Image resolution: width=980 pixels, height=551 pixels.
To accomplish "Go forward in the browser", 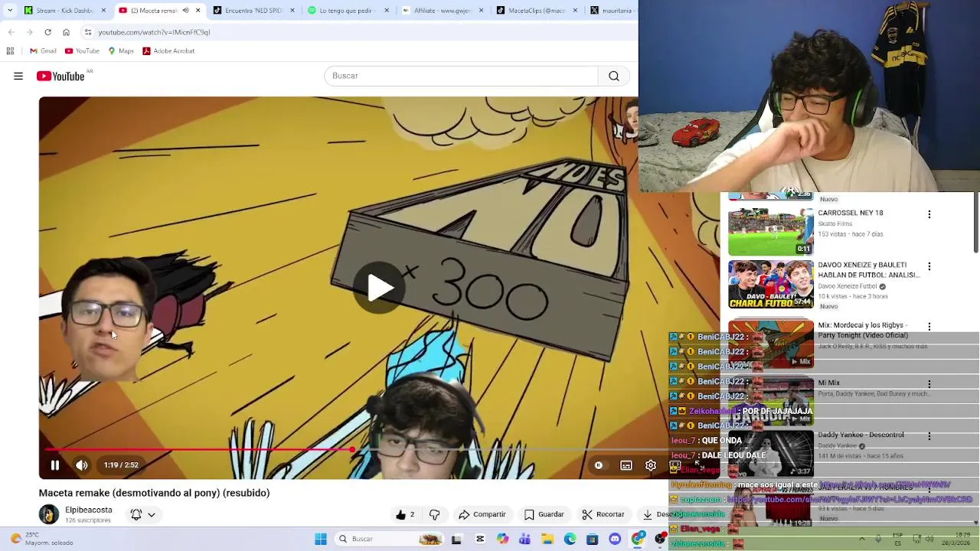I will [x=29, y=32].
